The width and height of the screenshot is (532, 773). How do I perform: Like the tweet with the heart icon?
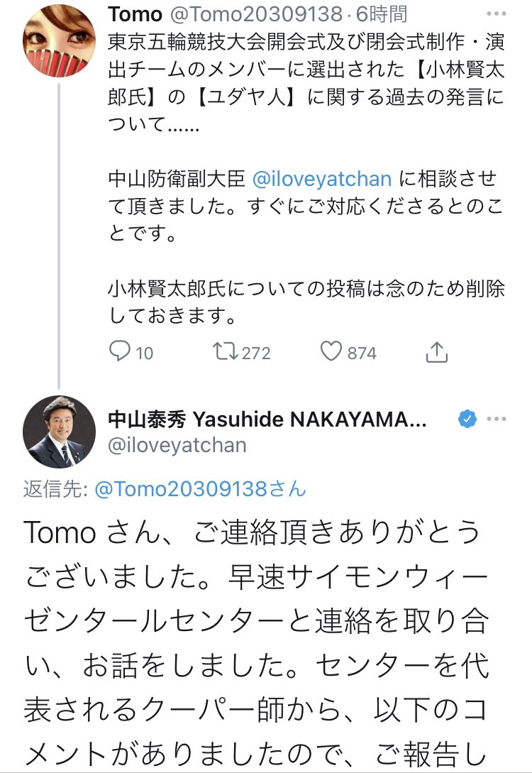pyautogui.click(x=331, y=351)
